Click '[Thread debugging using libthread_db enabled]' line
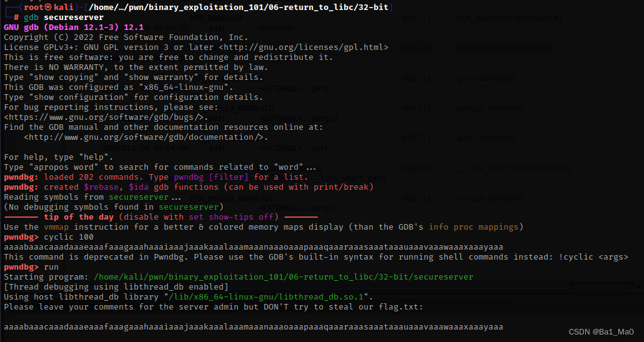 [x=116, y=286]
